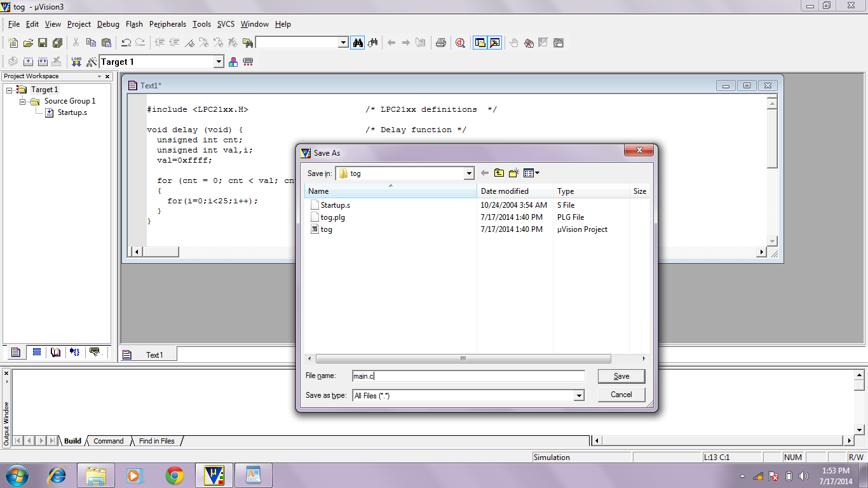Image resolution: width=868 pixels, height=488 pixels.
Task: Collapse the Source Group 1 tree node
Action: [22, 101]
